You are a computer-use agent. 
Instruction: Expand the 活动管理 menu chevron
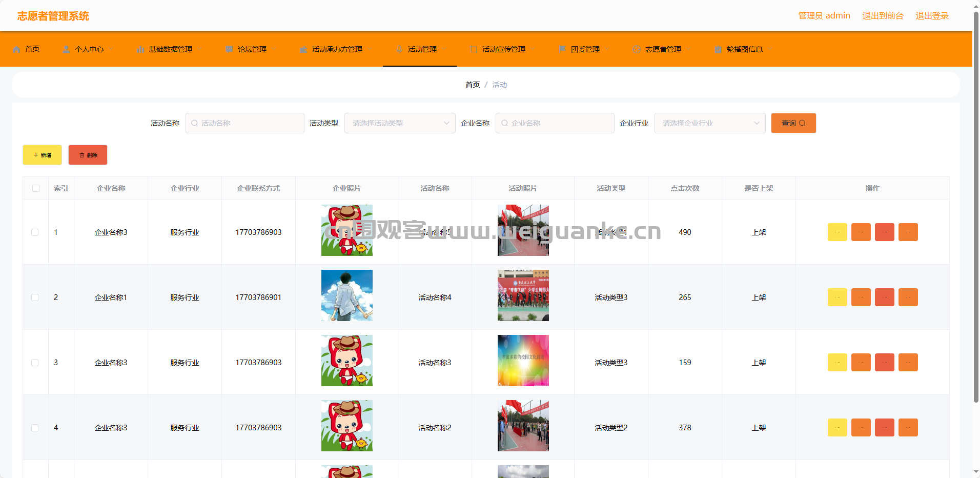444,49
